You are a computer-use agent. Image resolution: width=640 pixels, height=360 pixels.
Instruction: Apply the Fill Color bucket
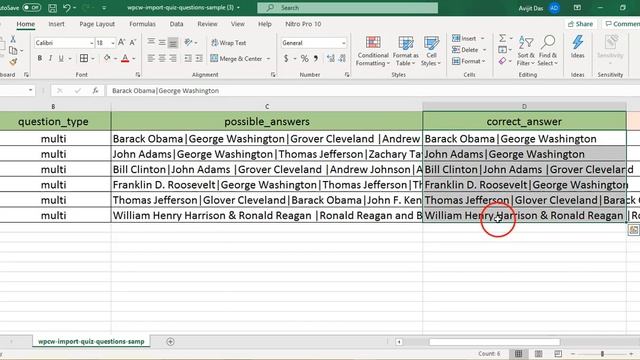pyautogui.click(x=107, y=58)
